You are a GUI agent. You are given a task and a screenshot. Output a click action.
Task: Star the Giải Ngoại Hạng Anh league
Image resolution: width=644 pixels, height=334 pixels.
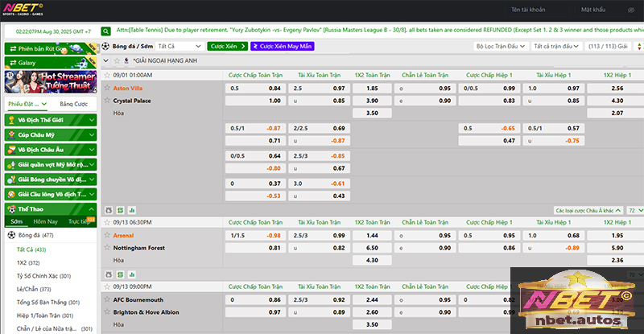108,60
